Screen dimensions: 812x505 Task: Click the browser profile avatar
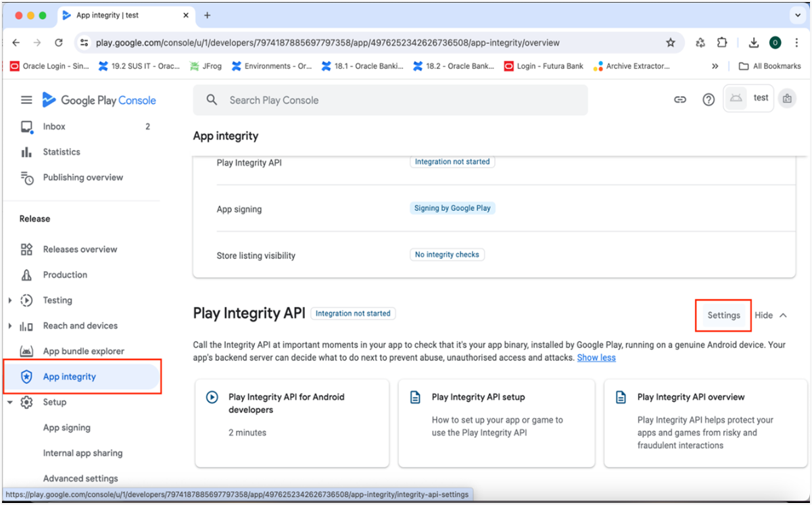pyautogui.click(x=775, y=43)
